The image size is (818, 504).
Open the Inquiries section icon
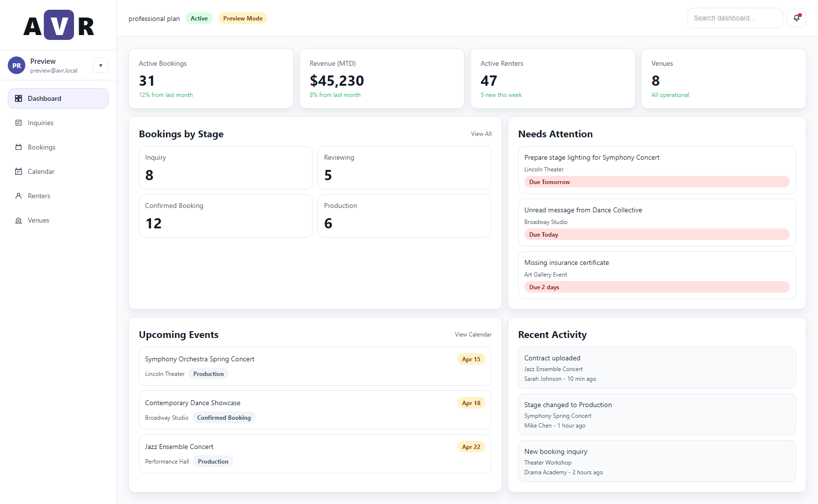tap(18, 122)
